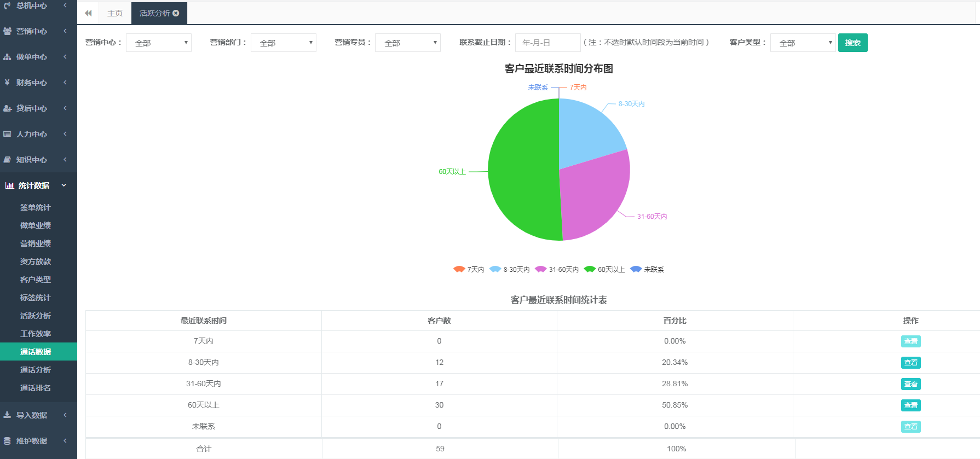Open 客户类型 in the sidebar menu
The image size is (980, 459).
pos(36,280)
